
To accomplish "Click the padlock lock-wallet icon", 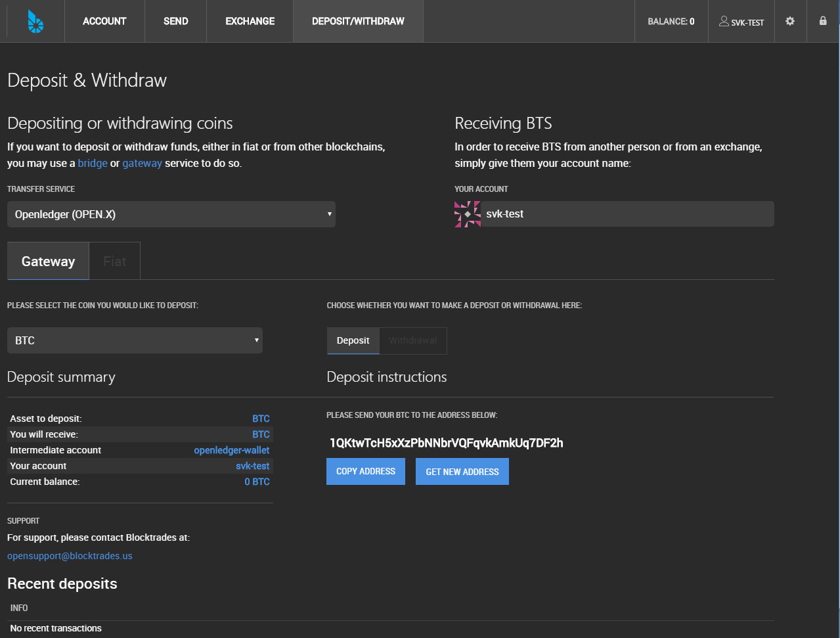I will click(823, 21).
